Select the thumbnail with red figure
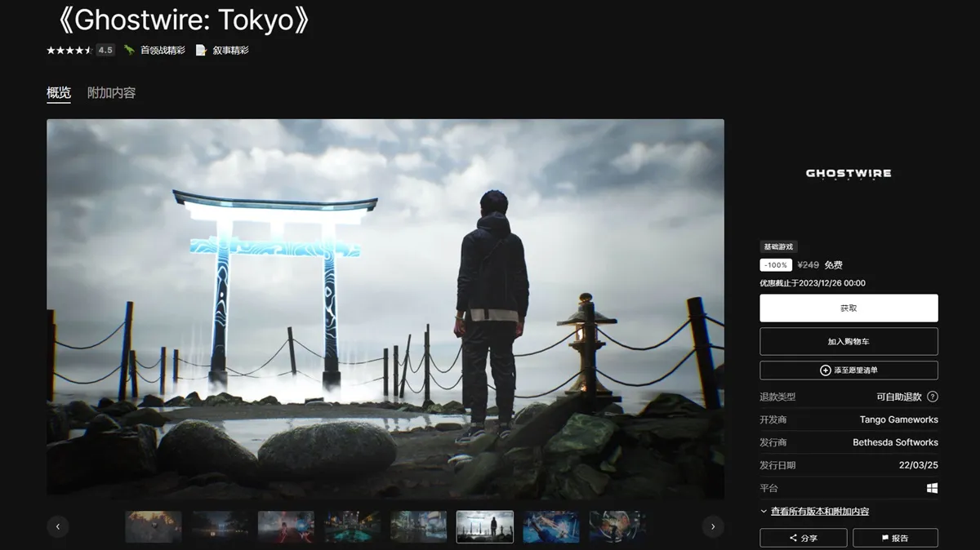The width and height of the screenshot is (980, 550). [286, 527]
